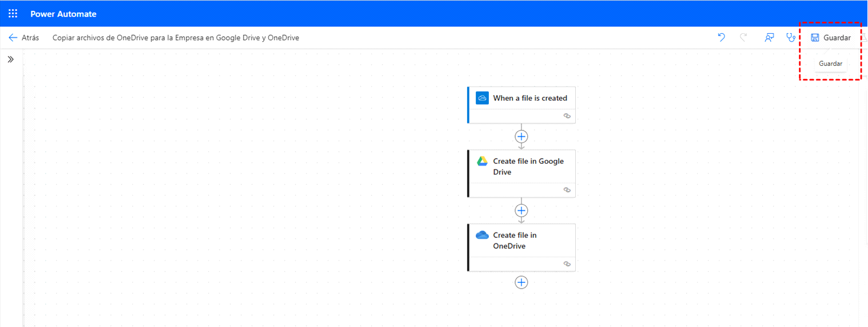Image resolution: width=868 pixels, height=327 pixels.
Task: Insert step after 'When a file is created'
Action: tap(521, 136)
